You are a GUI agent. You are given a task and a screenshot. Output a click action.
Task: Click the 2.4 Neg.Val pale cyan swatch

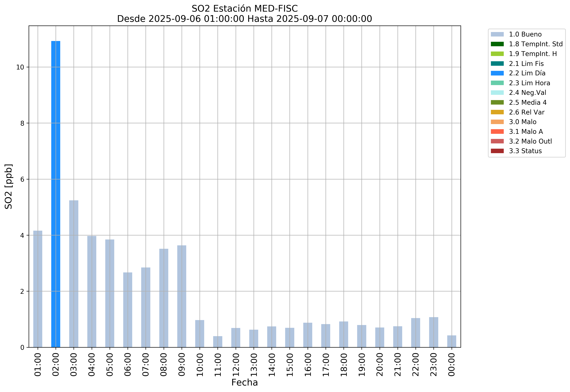tap(497, 93)
